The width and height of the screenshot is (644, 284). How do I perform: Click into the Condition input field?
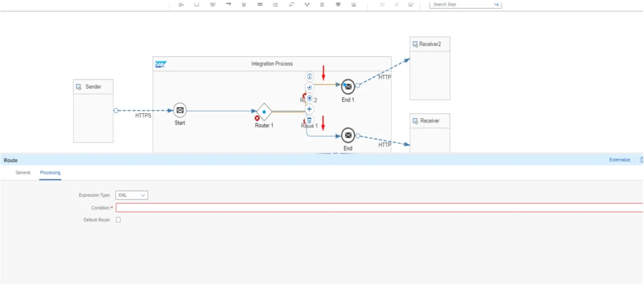click(377, 207)
